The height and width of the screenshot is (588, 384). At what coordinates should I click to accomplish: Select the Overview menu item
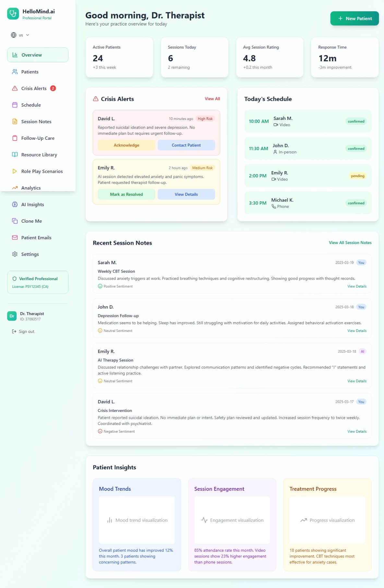pos(38,55)
